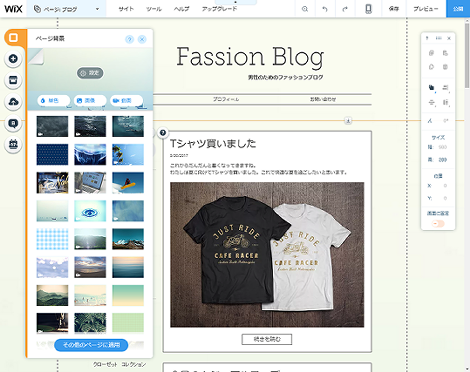Toggle the switch in the right toolbar panel
Image resolution: width=470 pixels, height=372 pixels.
(438, 224)
